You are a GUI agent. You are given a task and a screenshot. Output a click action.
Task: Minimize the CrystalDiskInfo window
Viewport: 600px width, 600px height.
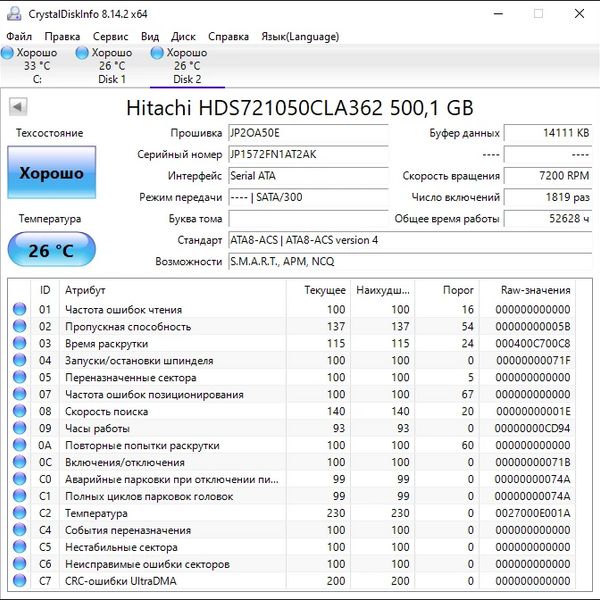[x=498, y=14]
